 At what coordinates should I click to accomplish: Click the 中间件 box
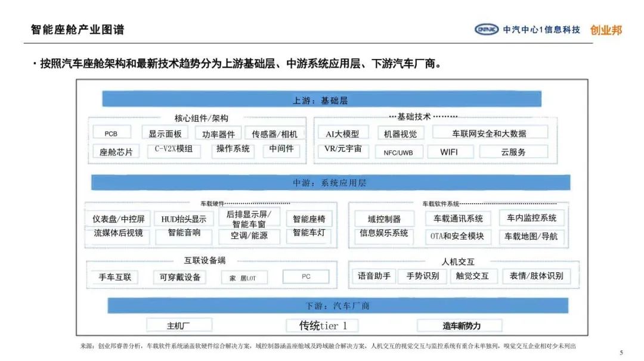[x=281, y=150]
